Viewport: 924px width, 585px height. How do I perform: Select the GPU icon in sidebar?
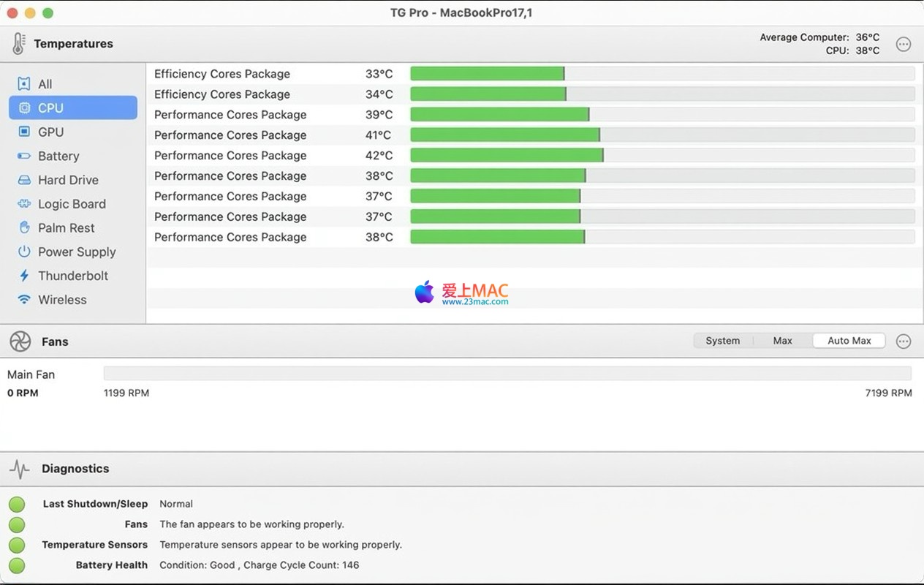tap(24, 132)
